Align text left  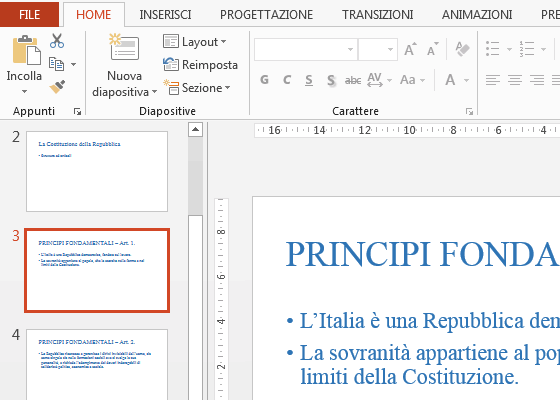coord(493,80)
